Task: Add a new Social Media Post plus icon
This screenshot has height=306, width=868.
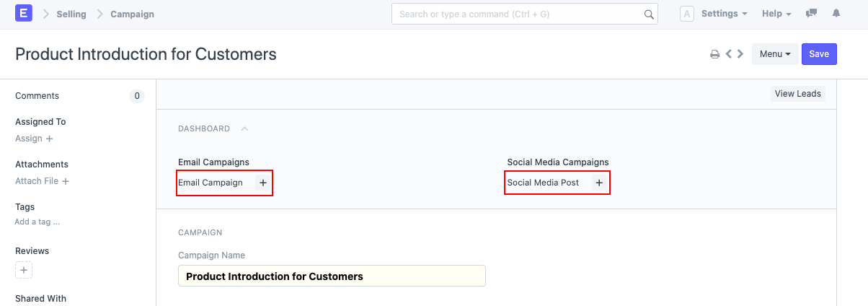Action: (x=599, y=183)
